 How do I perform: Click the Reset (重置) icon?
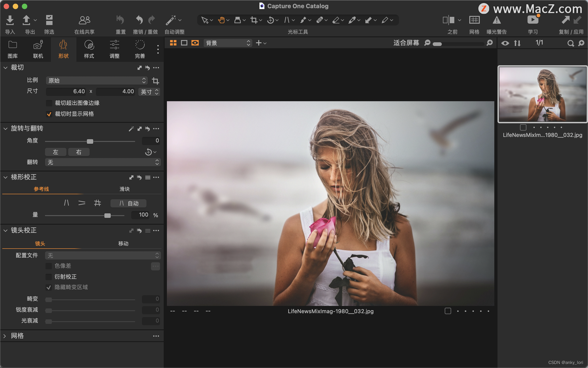(120, 20)
